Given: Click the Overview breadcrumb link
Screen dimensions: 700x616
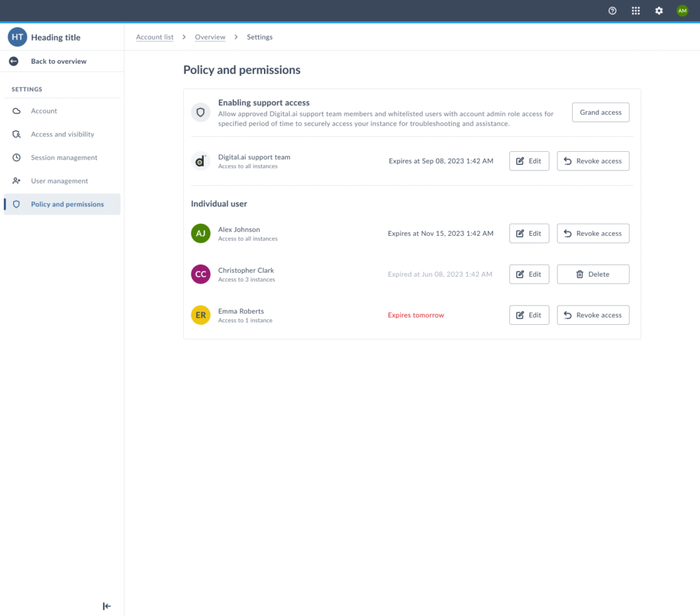Looking at the screenshot, I should 210,38.
